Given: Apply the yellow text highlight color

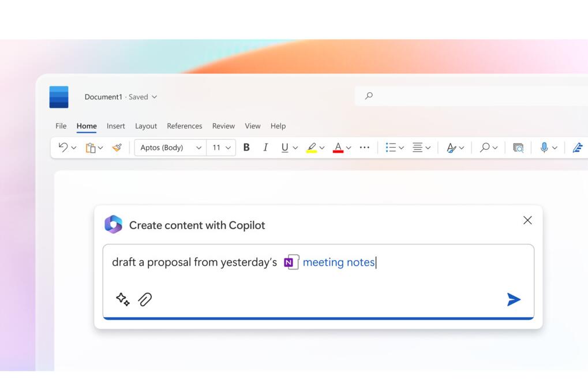Looking at the screenshot, I should [312, 148].
